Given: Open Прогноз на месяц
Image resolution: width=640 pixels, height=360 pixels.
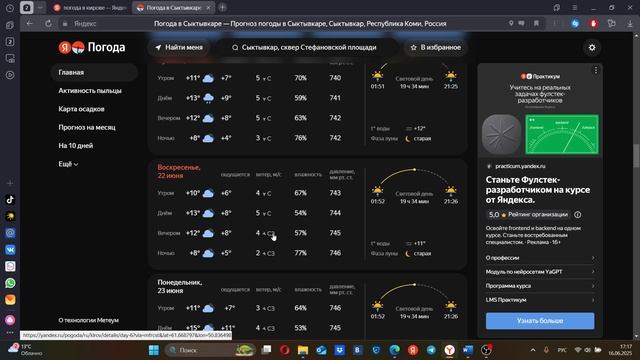Looking at the screenshot, I should click(x=87, y=127).
